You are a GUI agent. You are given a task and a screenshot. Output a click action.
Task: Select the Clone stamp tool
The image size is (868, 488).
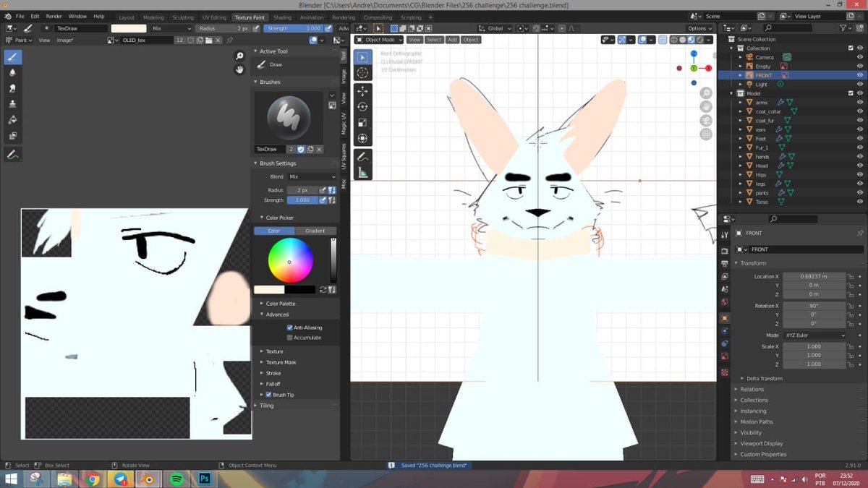click(13, 104)
